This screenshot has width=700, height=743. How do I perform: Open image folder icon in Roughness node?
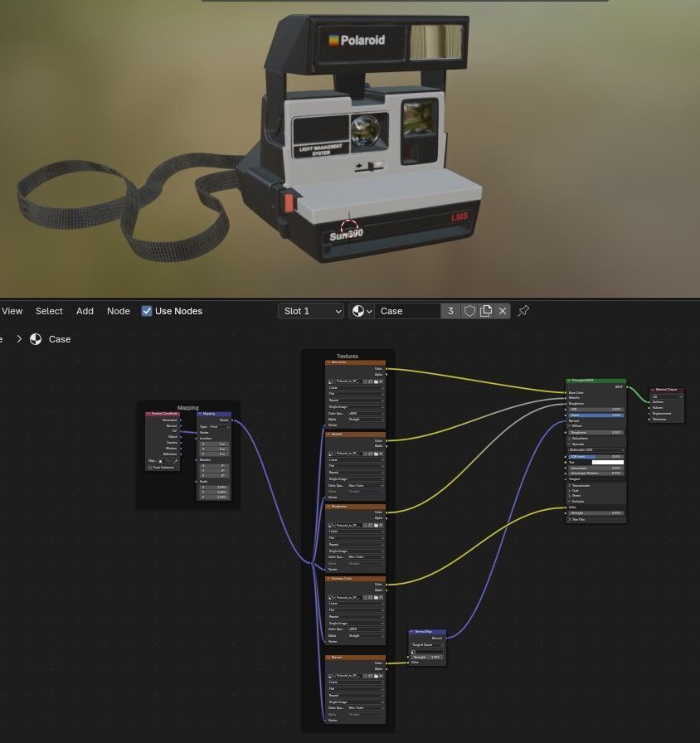click(376, 526)
